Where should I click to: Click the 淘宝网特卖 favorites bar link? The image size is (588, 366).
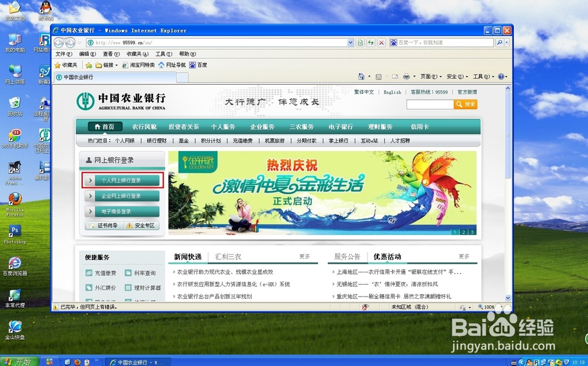[x=138, y=65]
